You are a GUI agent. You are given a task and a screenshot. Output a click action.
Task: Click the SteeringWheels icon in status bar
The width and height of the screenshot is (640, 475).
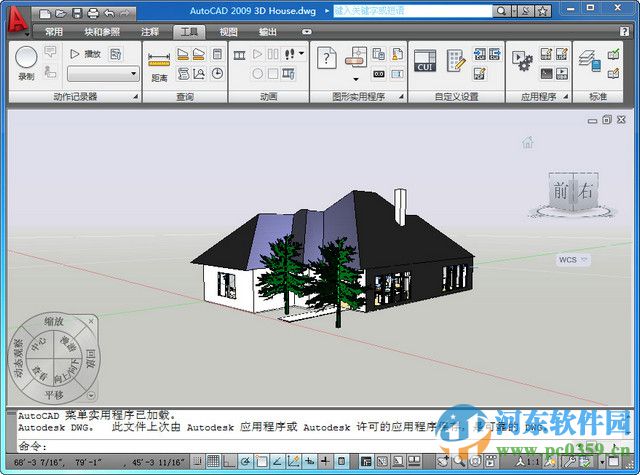pyautogui.click(x=475, y=462)
